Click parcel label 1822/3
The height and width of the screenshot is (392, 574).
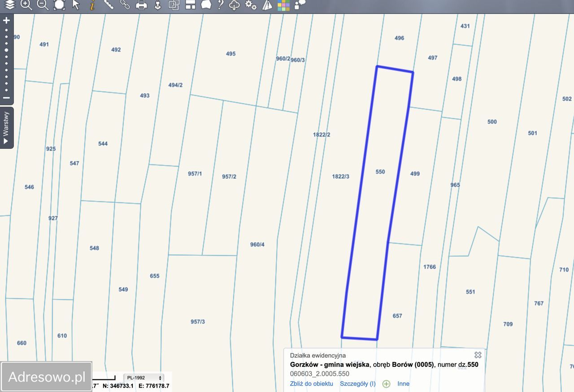340,177
